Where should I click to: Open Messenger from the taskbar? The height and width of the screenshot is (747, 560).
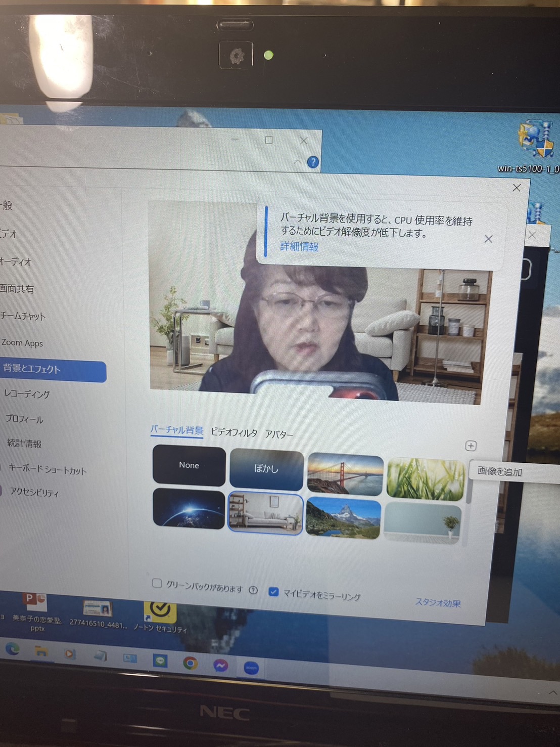tap(220, 666)
